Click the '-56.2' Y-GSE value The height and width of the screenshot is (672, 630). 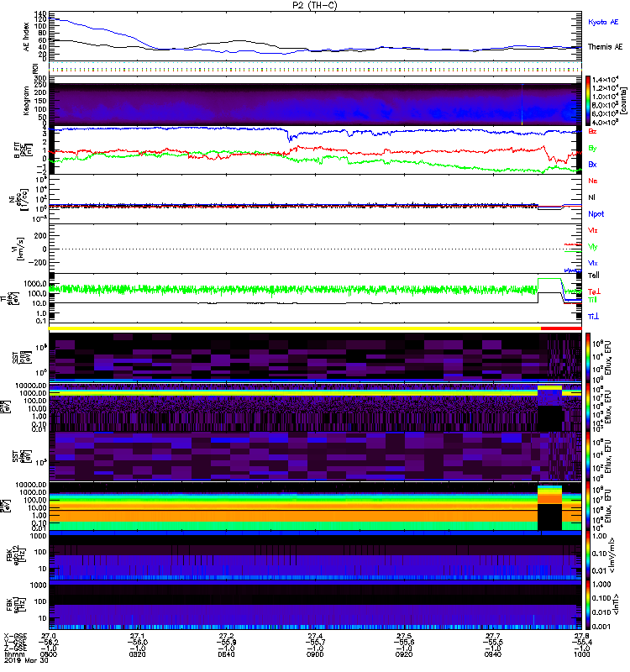(49, 642)
